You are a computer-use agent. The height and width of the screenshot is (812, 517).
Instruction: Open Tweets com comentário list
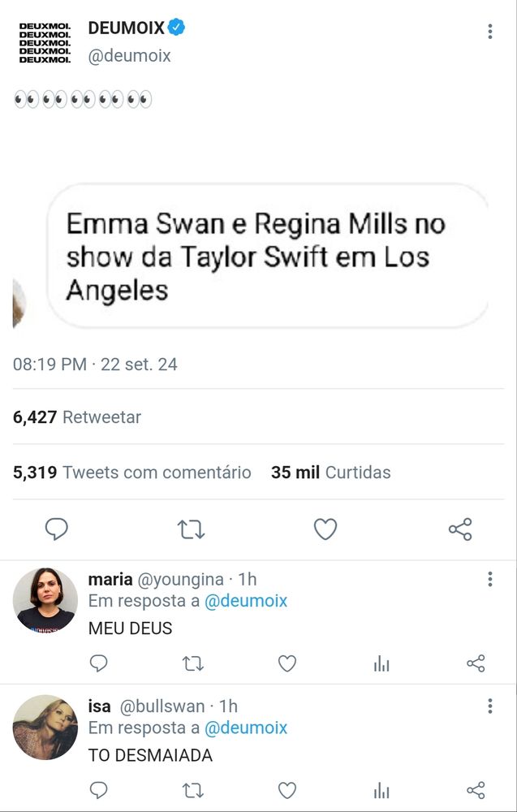[132, 473]
